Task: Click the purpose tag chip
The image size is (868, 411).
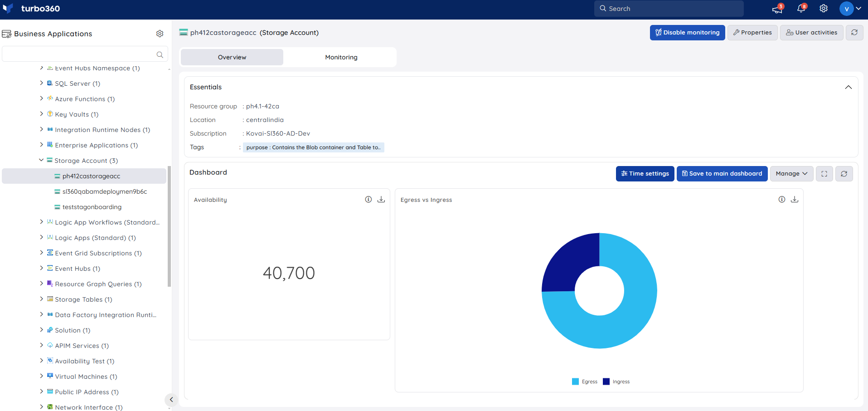Action: 313,147
